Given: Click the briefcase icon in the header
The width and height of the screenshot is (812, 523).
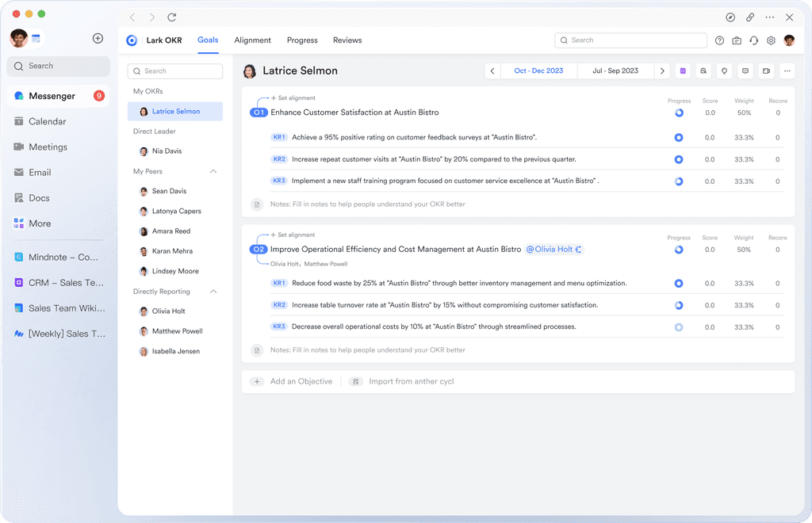Looking at the screenshot, I should (x=737, y=40).
